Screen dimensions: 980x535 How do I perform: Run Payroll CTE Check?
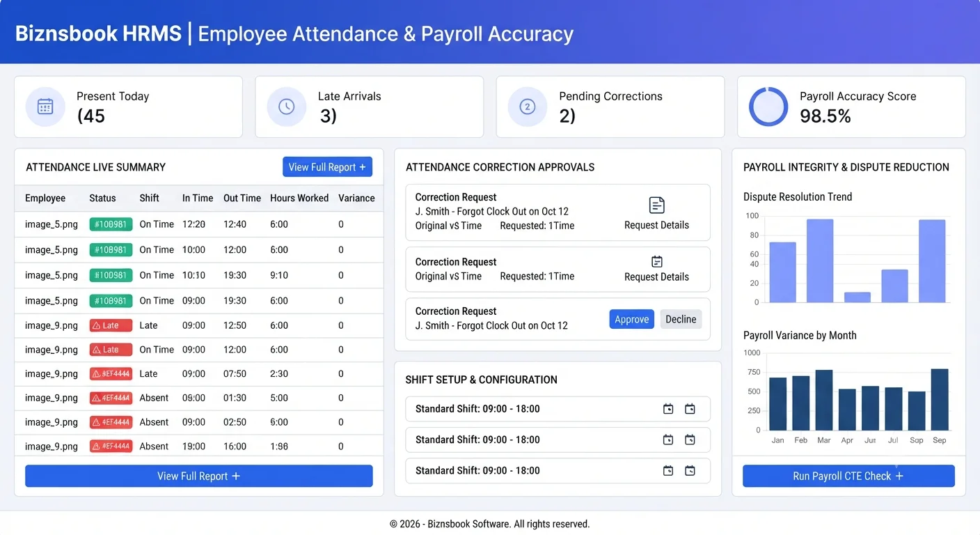[x=848, y=476]
